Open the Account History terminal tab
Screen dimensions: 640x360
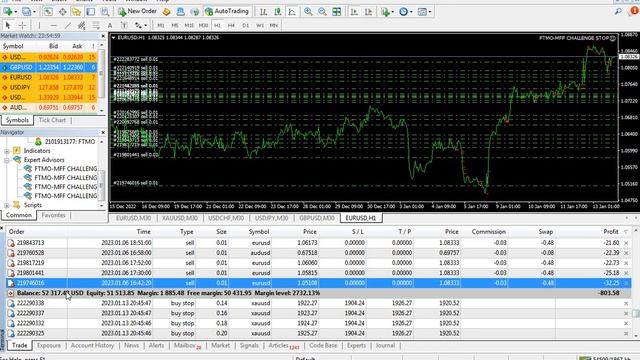pyautogui.click(x=92, y=345)
